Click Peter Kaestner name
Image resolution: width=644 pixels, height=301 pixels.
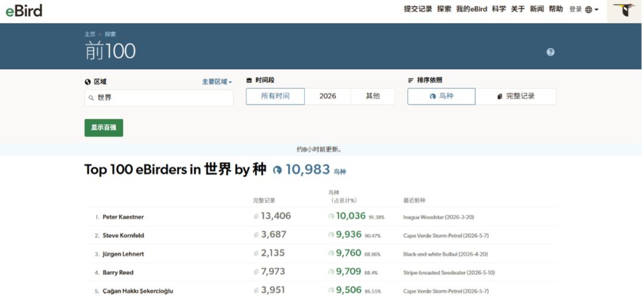pyautogui.click(x=123, y=217)
